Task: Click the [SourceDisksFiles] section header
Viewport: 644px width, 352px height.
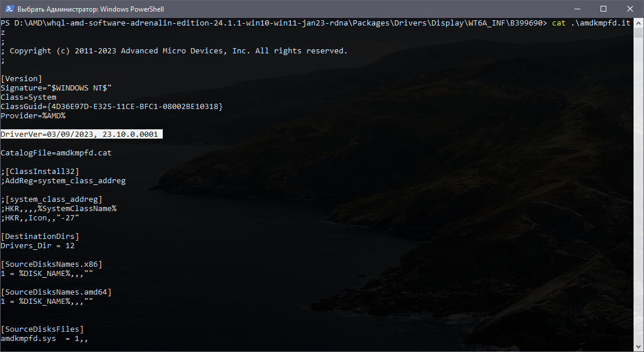Action: click(42, 329)
